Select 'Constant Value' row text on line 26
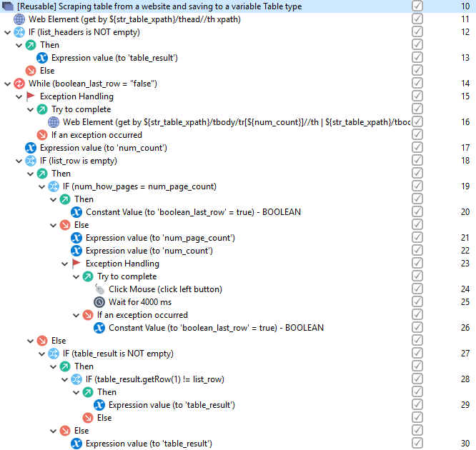 point(216,328)
